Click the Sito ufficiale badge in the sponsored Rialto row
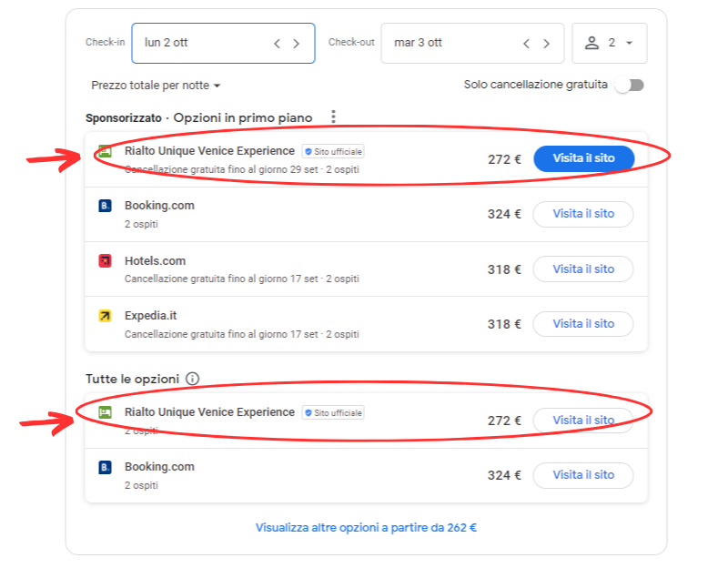The height and width of the screenshot is (568, 728). pos(333,151)
